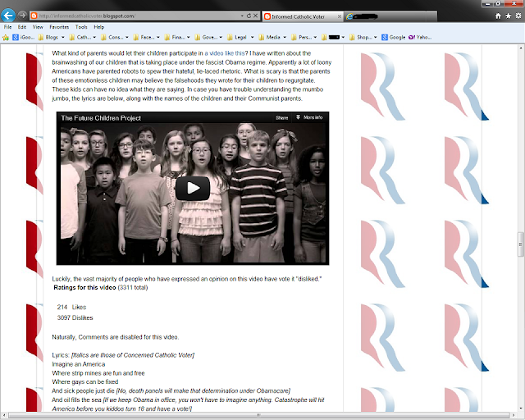525x420 pixels.
Task: Click the video's Share button
Action: 281,118
